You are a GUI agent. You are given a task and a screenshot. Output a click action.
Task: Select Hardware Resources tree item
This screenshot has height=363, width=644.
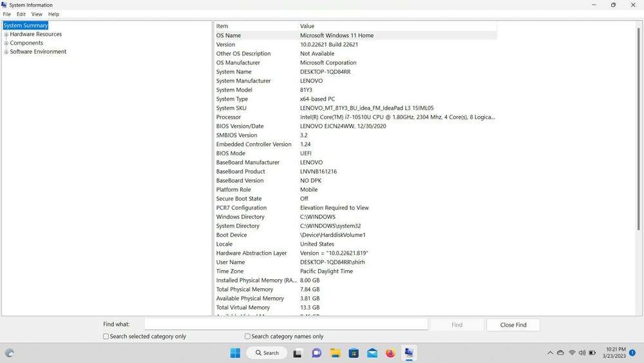coord(35,34)
